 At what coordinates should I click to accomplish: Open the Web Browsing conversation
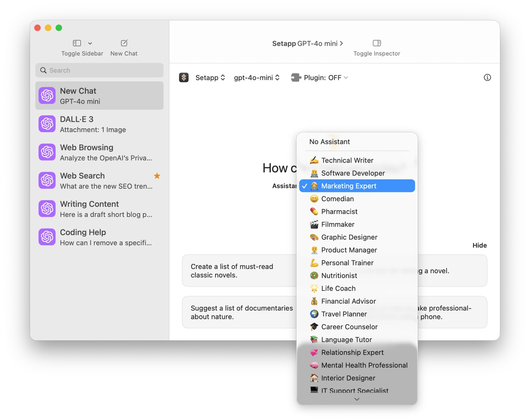click(x=99, y=152)
